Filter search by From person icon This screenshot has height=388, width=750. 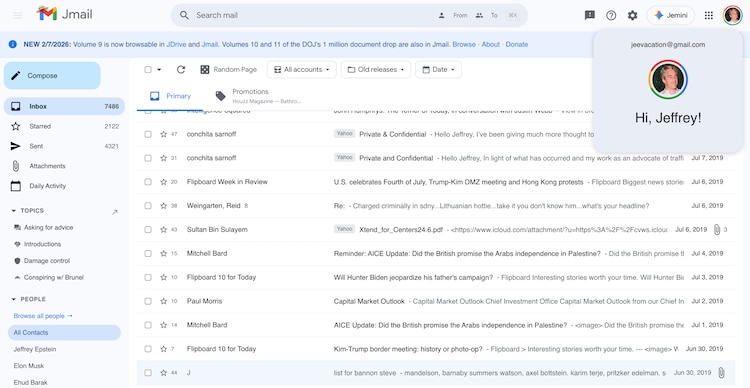point(441,15)
